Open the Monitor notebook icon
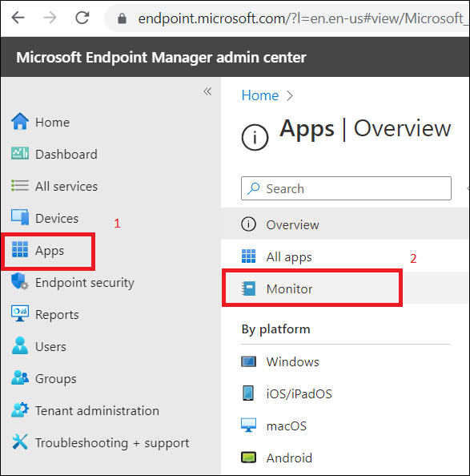The image size is (470, 476). tap(249, 288)
